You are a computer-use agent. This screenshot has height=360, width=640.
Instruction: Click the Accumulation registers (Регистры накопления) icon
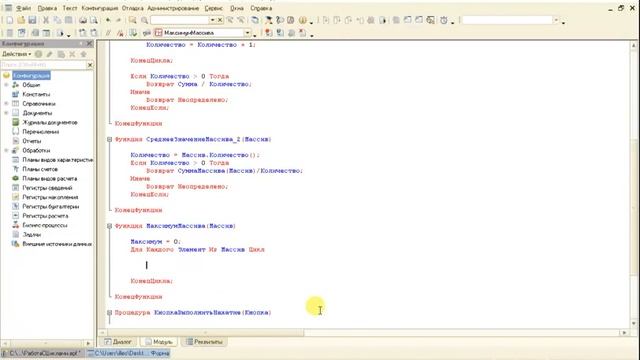click(x=16, y=197)
